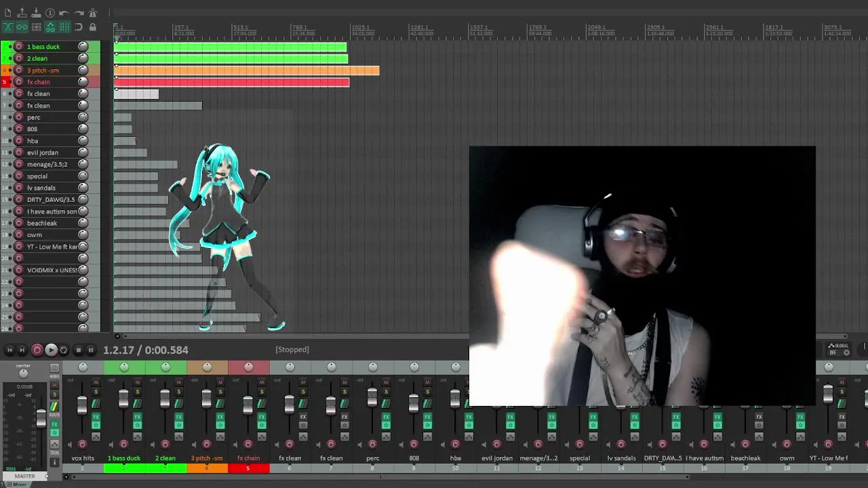Toggle master mono button

coord(54,368)
